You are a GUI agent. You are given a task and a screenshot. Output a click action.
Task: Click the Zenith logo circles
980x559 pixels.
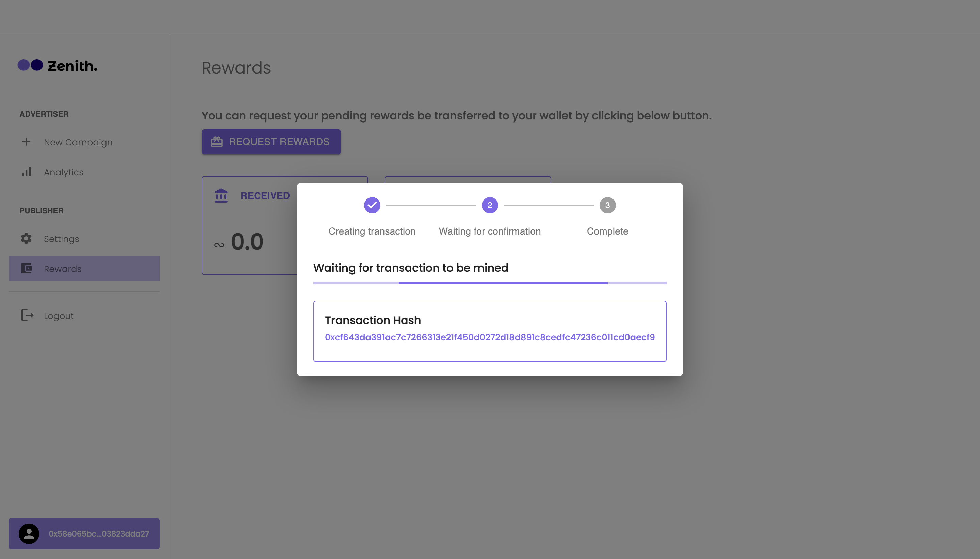(30, 65)
